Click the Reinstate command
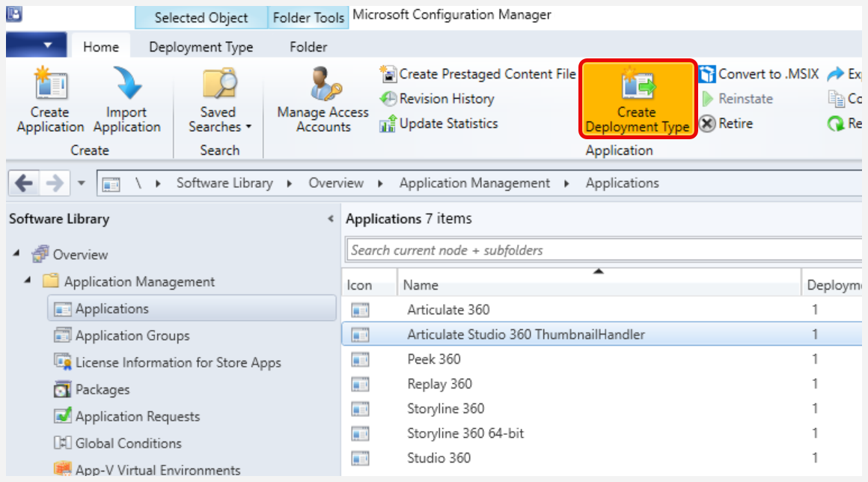Viewport: 868px width, 482px height. point(737,99)
